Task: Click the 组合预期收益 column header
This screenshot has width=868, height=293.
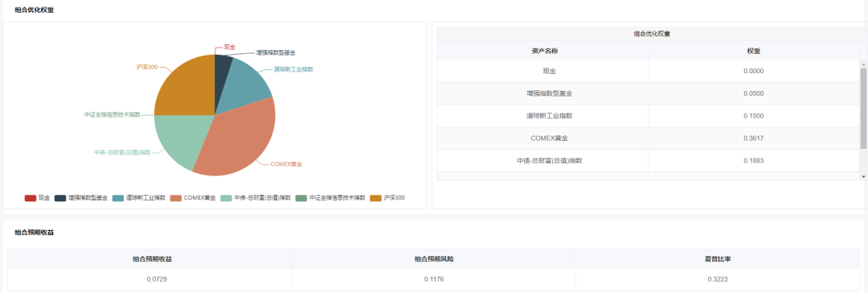Action: coord(149,258)
